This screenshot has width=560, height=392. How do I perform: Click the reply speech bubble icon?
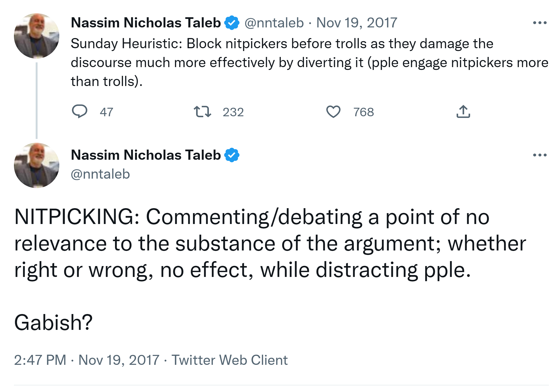point(80,112)
